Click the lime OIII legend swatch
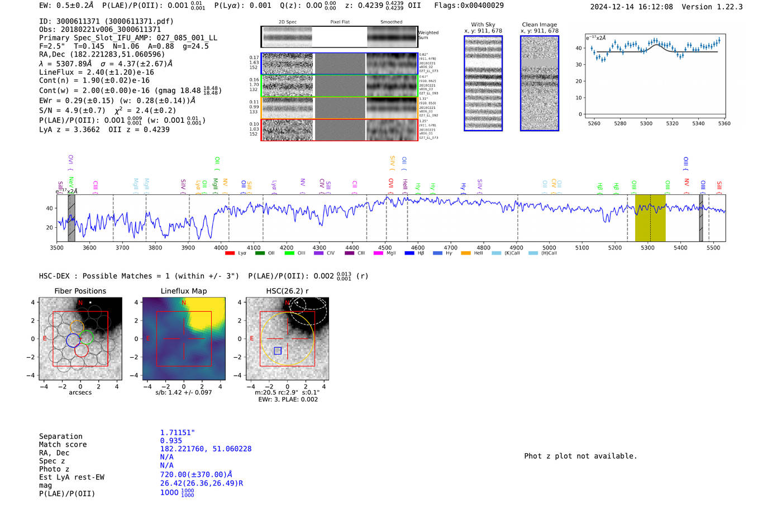This screenshot has width=782, height=532. coord(289,253)
